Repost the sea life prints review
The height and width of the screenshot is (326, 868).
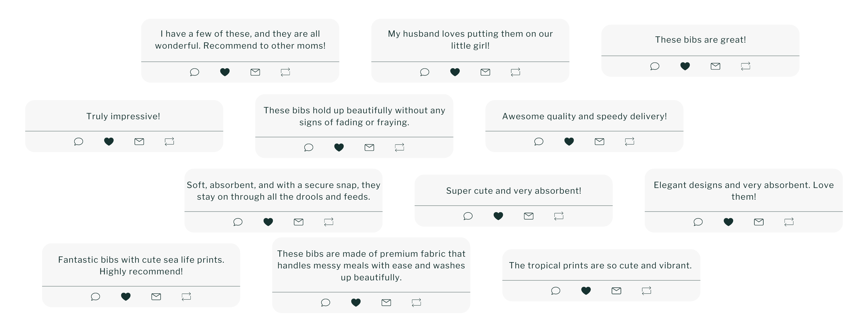(x=186, y=297)
